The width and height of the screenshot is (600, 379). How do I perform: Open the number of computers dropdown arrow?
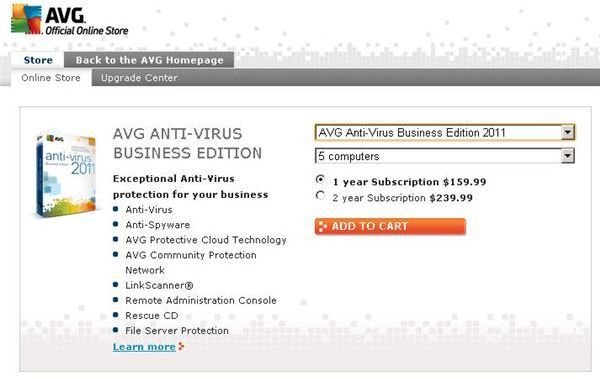[x=568, y=156]
